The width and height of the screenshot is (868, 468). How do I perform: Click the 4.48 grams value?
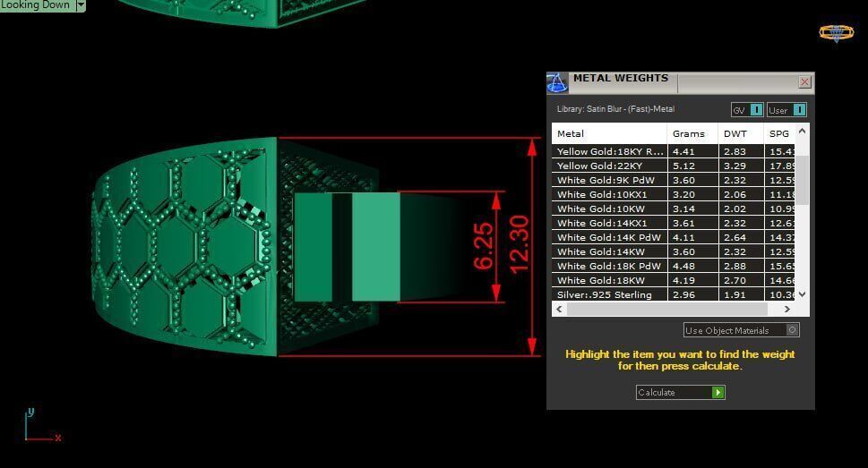click(x=683, y=266)
